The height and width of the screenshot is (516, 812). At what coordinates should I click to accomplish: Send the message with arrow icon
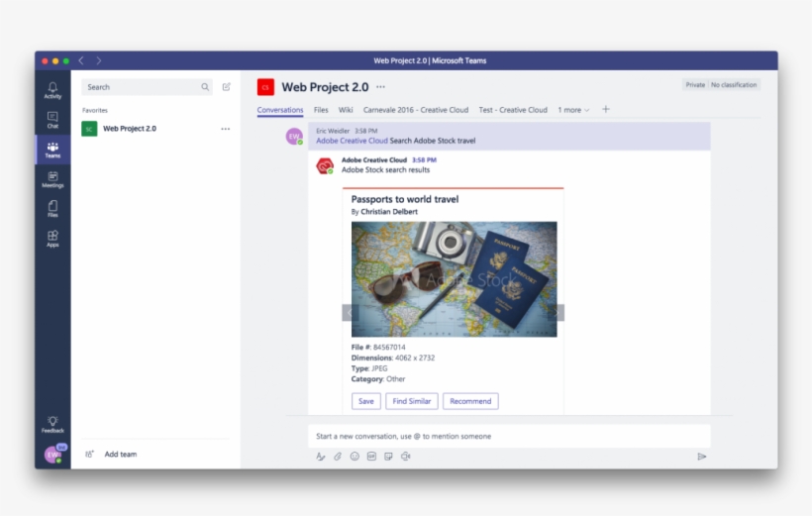click(x=701, y=457)
